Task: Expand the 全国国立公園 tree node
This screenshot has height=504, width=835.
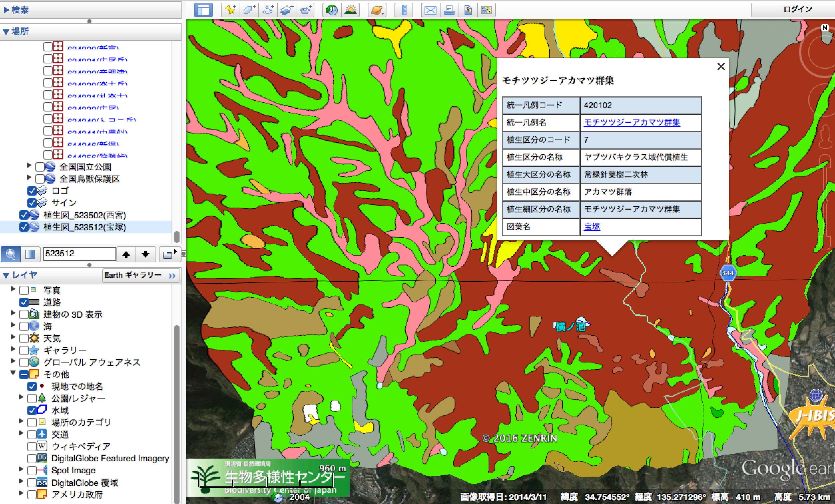Action: [29, 166]
